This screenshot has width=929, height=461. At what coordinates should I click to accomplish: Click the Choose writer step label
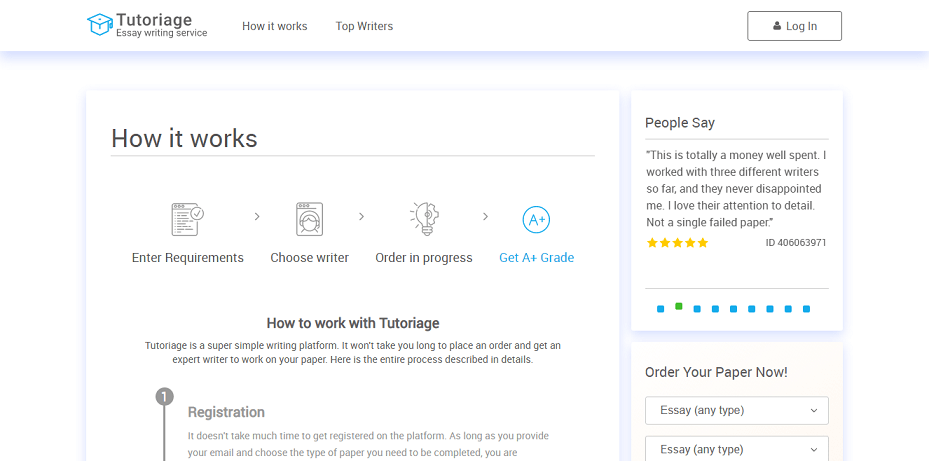tap(309, 258)
